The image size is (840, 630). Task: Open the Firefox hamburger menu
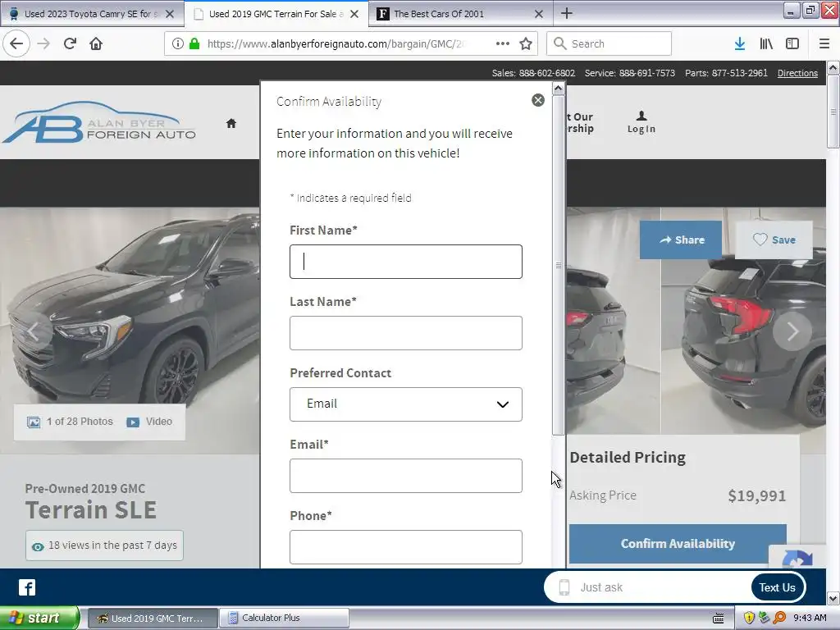point(824,43)
